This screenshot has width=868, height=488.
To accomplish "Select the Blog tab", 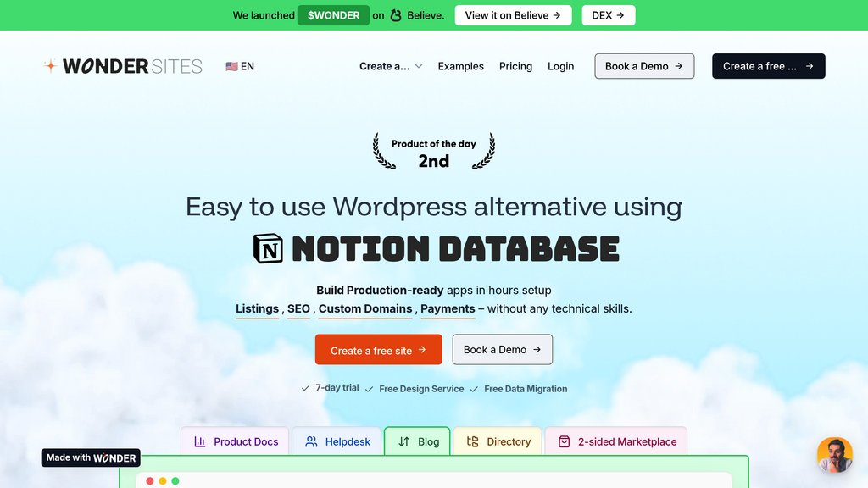I will click(x=418, y=441).
